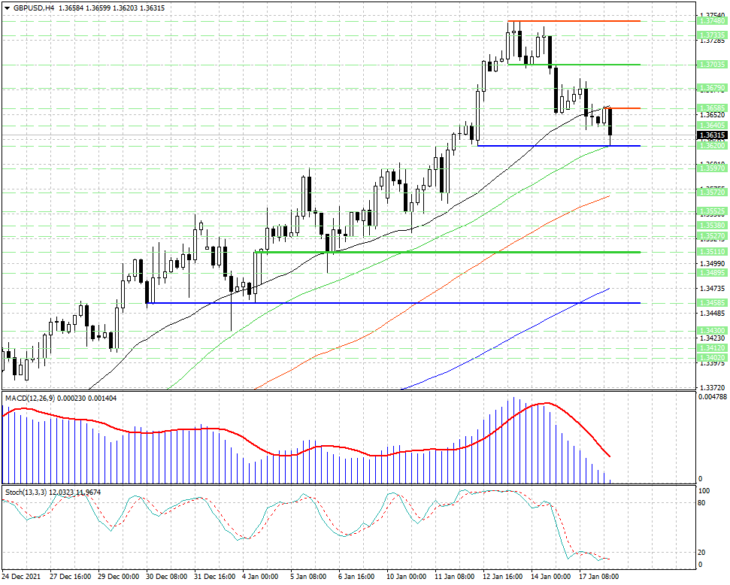Image resolution: width=730 pixels, height=585 pixels.
Task: Click the 4 Jan 00:00 time label
Action: click(259, 577)
